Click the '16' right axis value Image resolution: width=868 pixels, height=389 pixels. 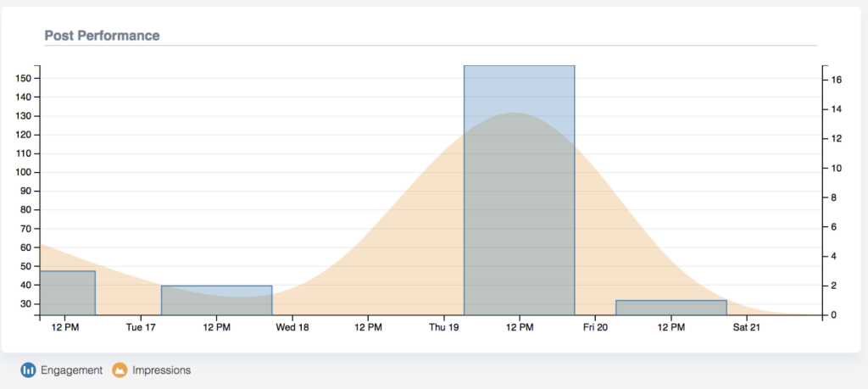tap(836, 80)
